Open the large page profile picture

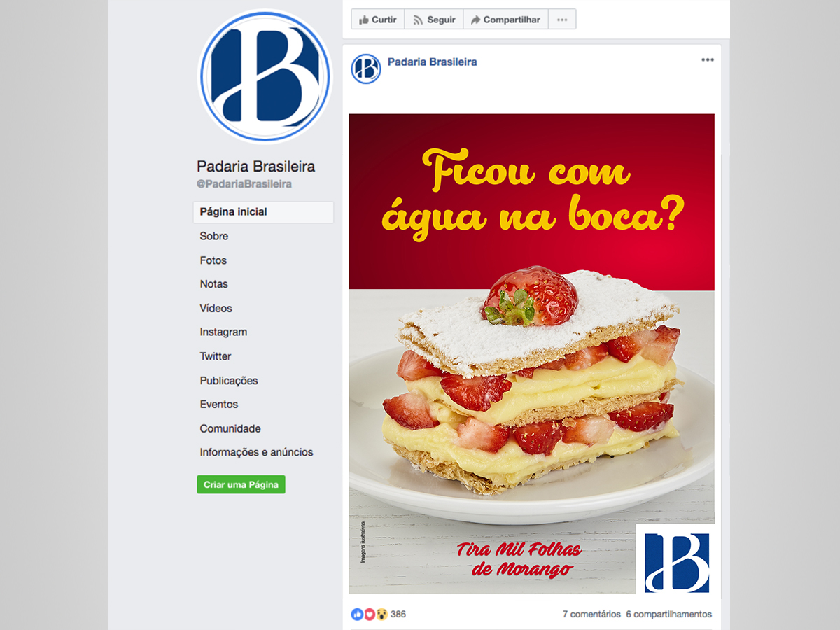pyautogui.click(x=265, y=76)
